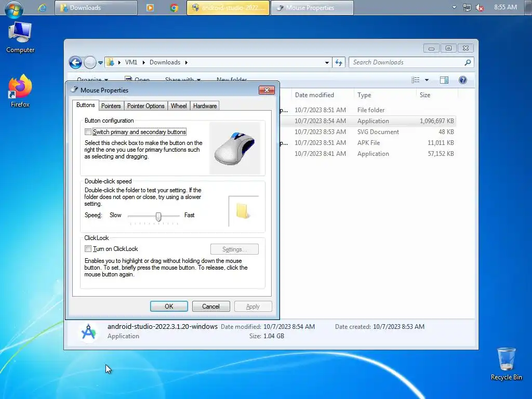Screen dimensions: 532x399
Task: Click the Mouse Properties title bar icon
Action: coord(74,90)
